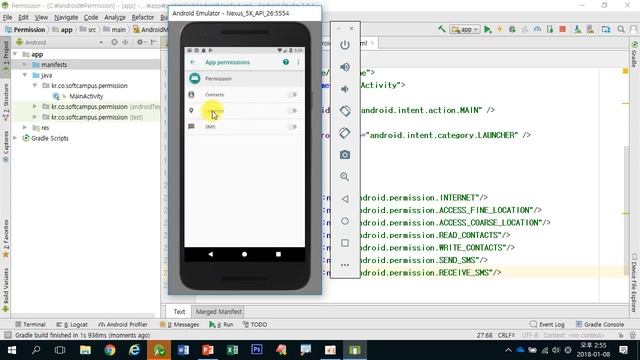Tap help icon in App permissions header
Image resolution: width=640 pixels, height=360 pixels.
point(286,62)
